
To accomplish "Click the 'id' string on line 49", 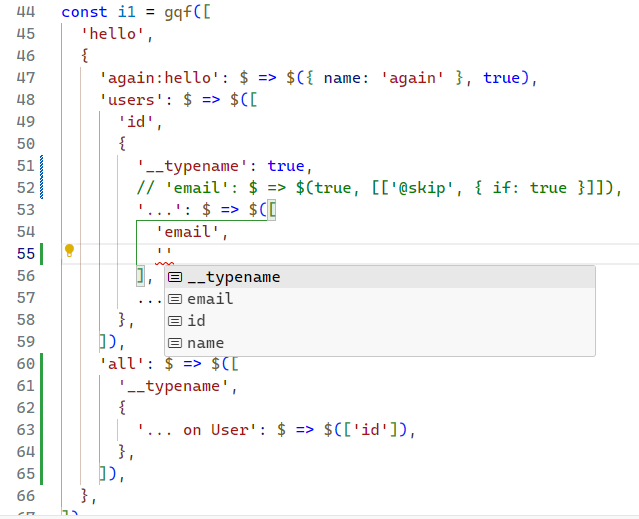I will (136, 122).
